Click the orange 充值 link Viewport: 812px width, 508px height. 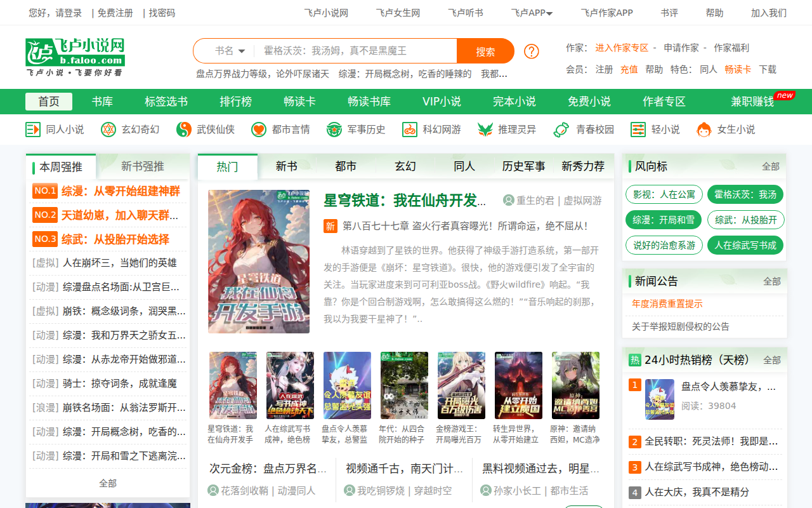(x=629, y=69)
